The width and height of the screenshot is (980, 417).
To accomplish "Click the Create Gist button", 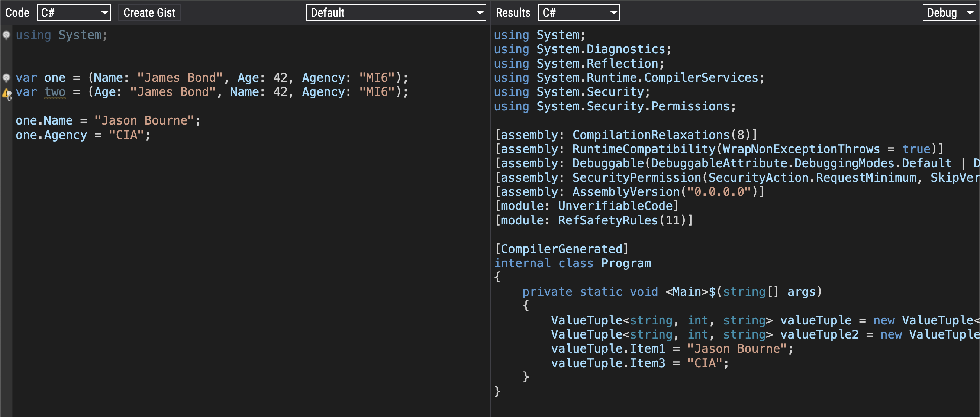I will point(149,13).
